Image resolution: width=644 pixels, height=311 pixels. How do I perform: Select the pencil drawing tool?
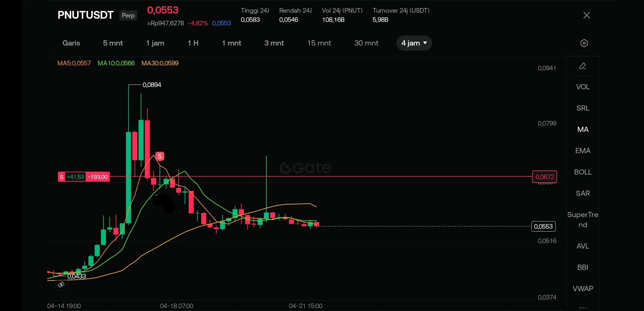583,66
